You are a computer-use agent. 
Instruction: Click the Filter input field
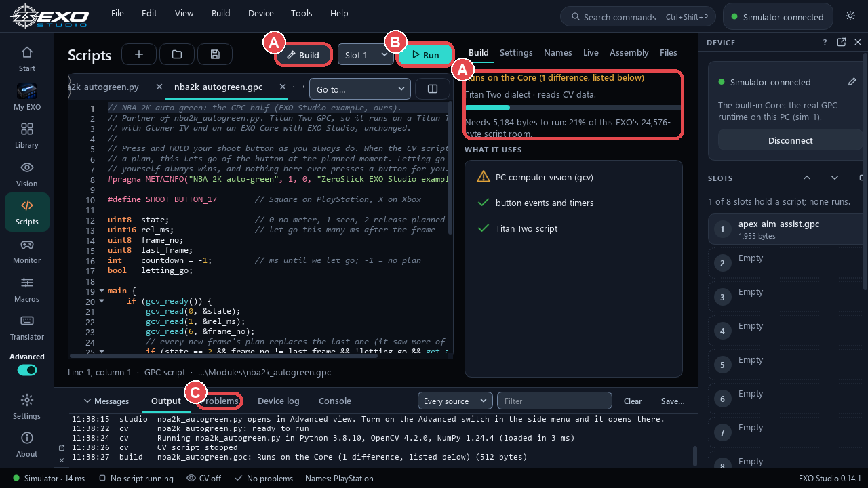click(555, 401)
